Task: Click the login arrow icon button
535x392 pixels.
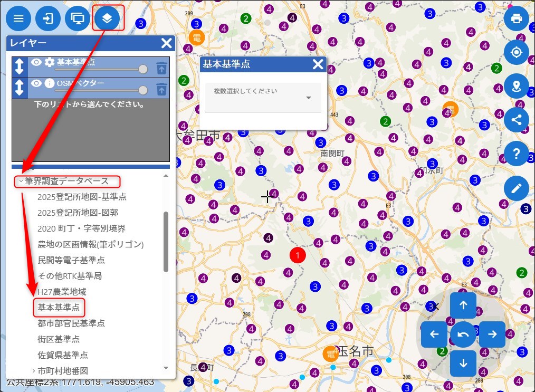Action: tap(48, 19)
